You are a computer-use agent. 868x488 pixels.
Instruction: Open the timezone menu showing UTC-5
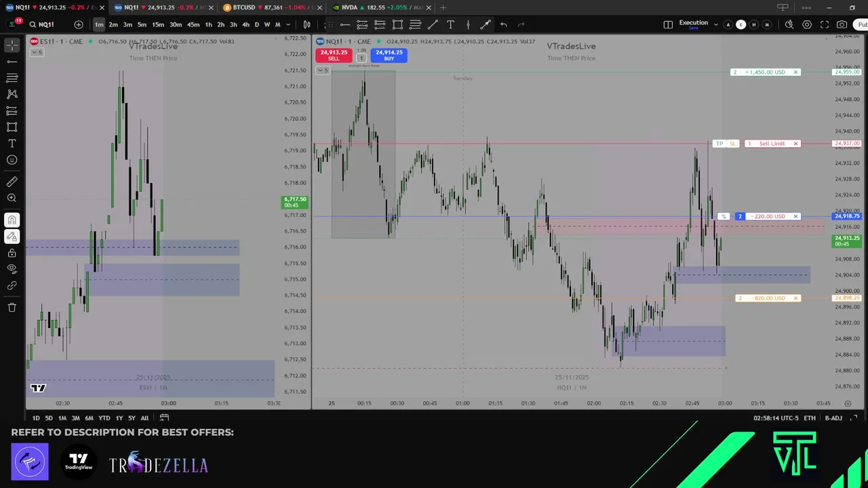776,418
